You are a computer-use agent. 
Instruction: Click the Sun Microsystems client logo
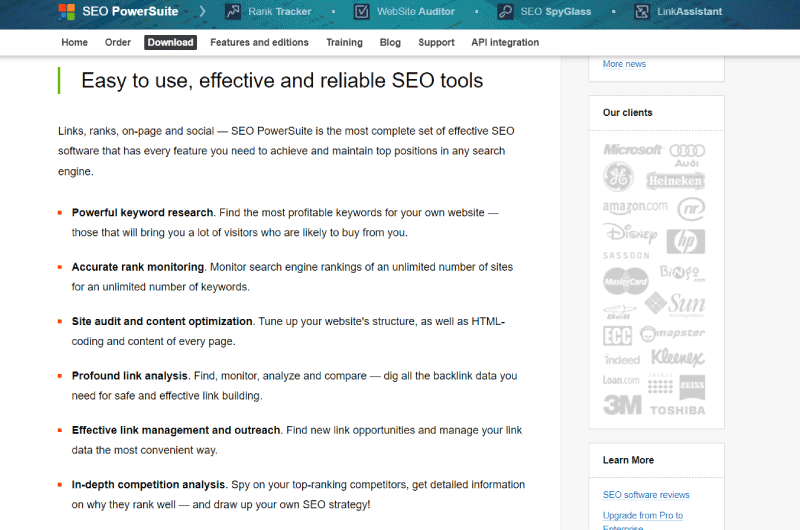point(675,305)
